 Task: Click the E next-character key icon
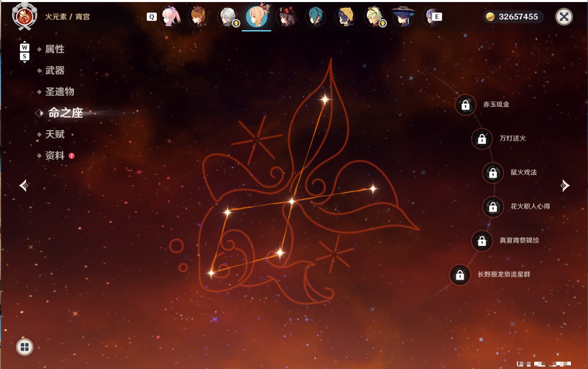click(x=437, y=17)
